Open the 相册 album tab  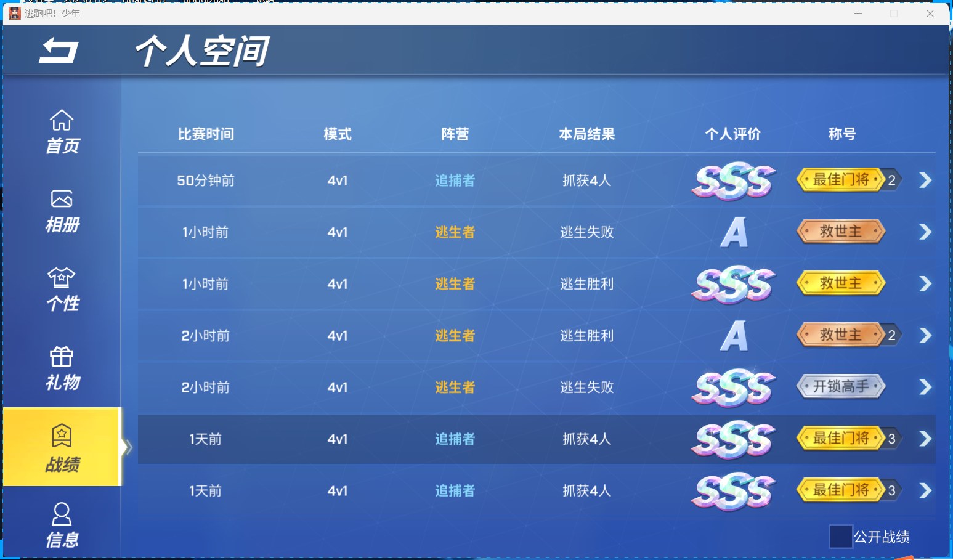[62, 211]
